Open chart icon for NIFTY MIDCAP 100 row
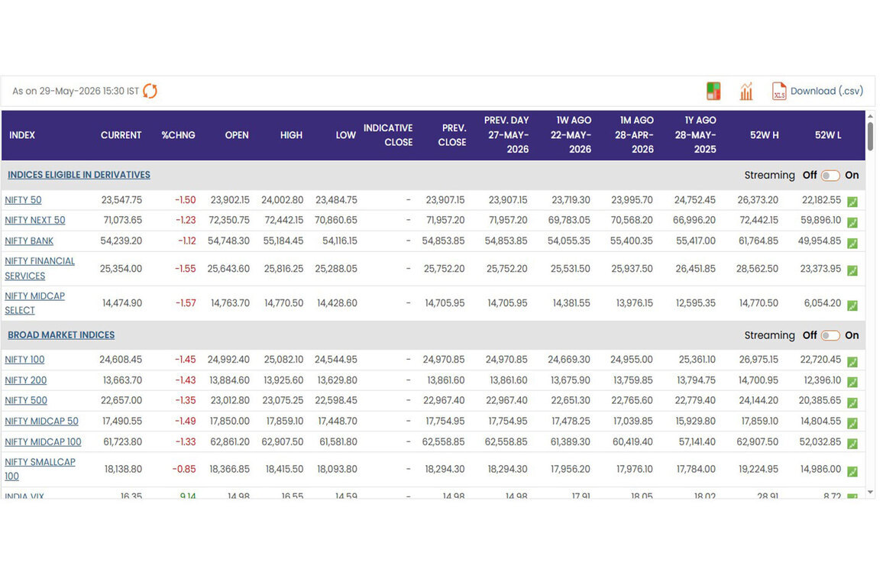Viewport: 883px width, 588px height. click(x=852, y=444)
